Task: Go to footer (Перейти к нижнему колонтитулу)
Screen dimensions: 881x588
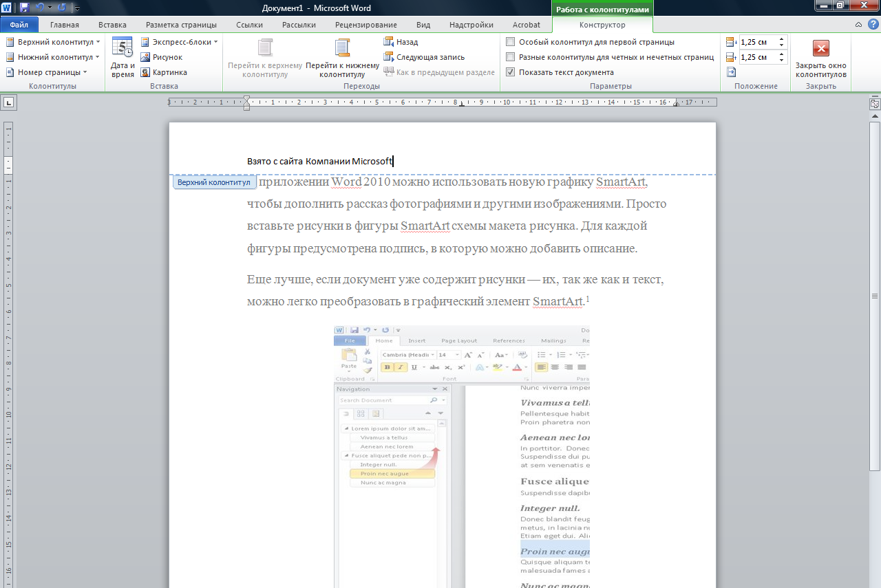Action: (x=342, y=58)
